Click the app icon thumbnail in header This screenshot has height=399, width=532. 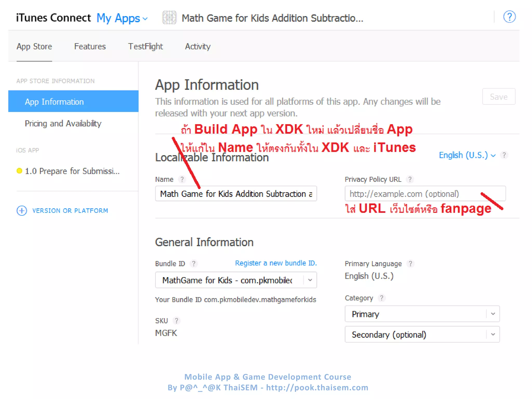[x=169, y=18]
